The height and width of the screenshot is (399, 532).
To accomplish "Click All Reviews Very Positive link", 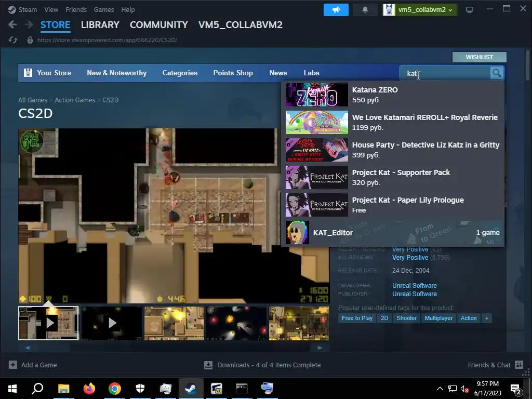I will pyautogui.click(x=410, y=258).
